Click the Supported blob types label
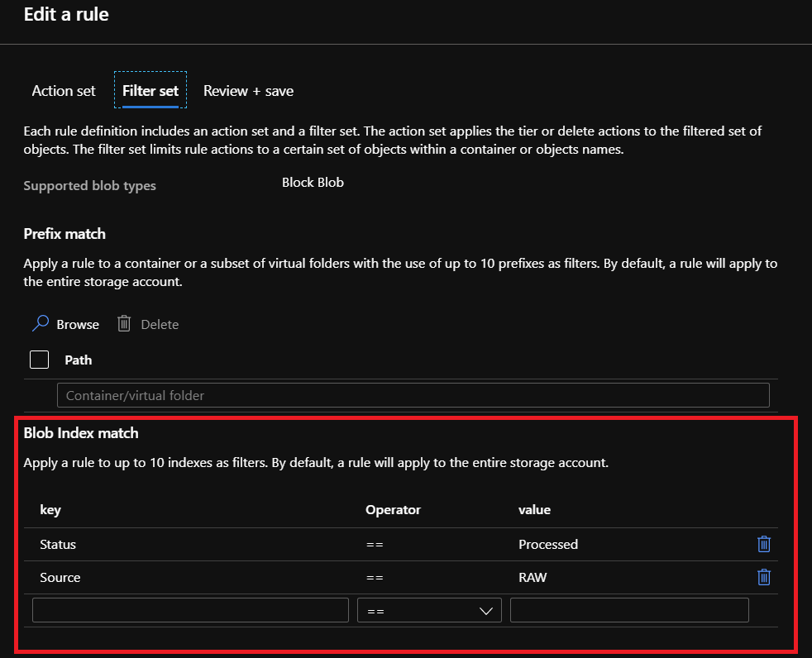 click(x=89, y=186)
